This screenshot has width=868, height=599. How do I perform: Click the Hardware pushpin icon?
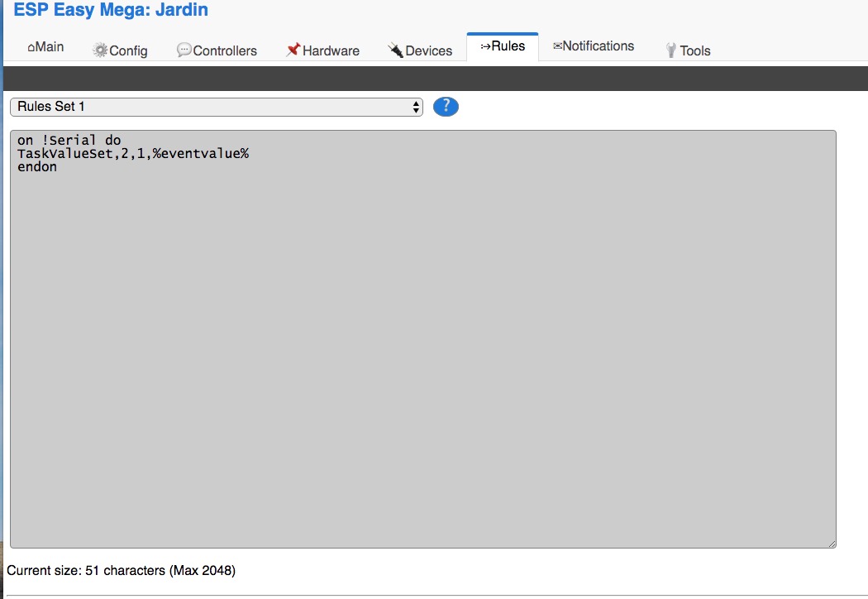tap(293, 50)
